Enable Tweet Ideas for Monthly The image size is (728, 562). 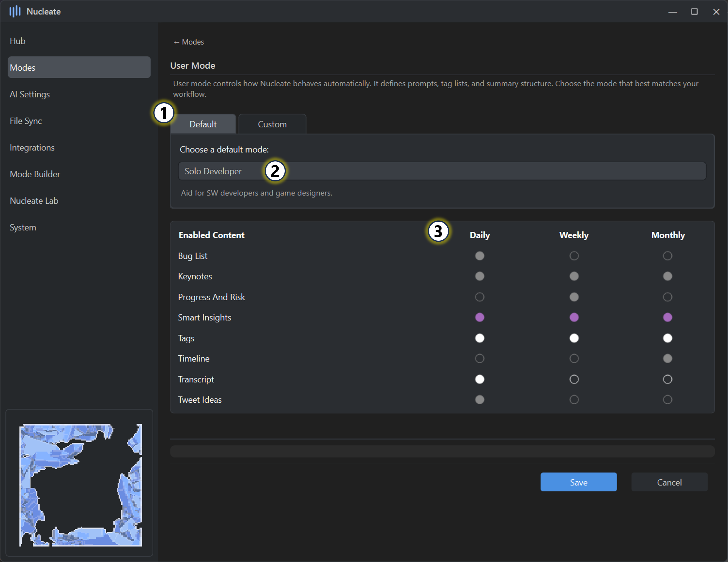(667, 399)
